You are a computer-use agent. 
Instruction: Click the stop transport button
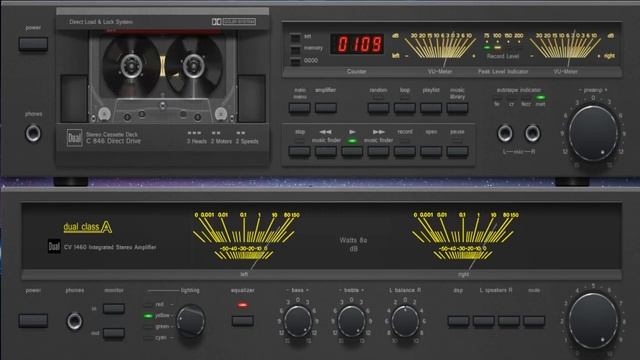pos(299,151)
